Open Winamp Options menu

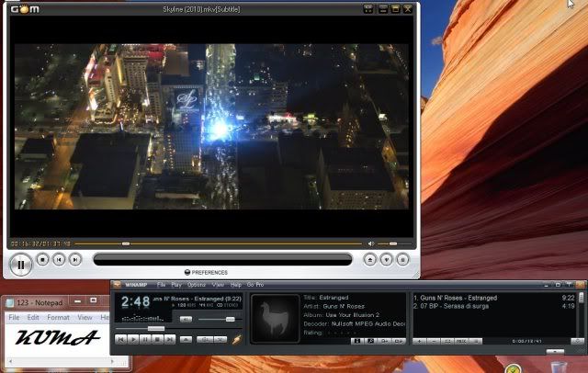197,285
